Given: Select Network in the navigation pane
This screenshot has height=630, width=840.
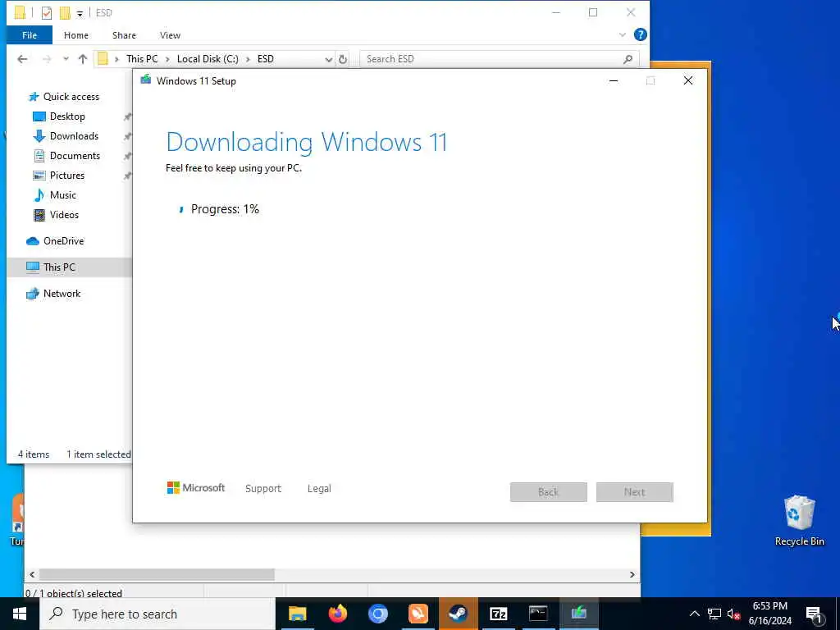Looking at the screenshot, I should point(62,294).
